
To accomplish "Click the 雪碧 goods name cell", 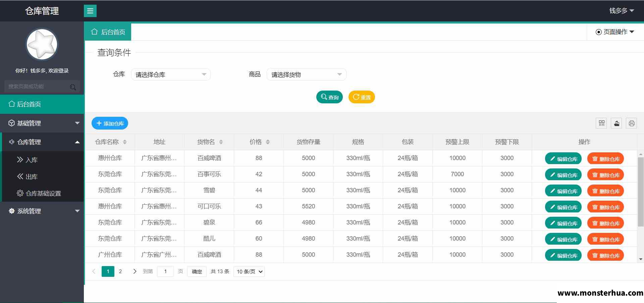I will point(209,190).
